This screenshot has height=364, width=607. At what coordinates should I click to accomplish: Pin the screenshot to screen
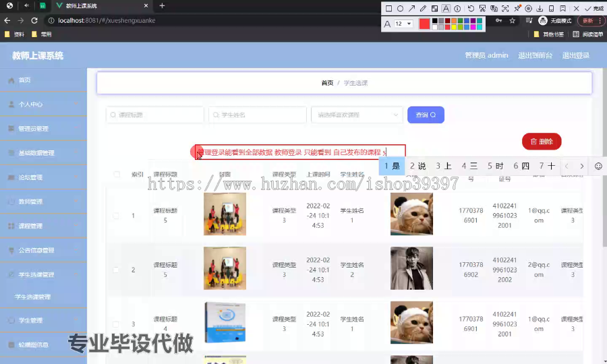(x=517, y=8)
